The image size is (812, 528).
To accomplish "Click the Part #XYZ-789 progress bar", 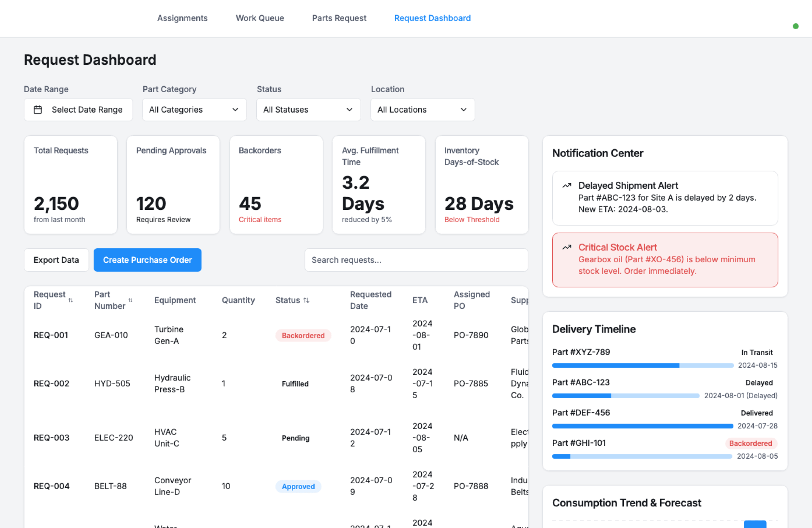I will click(642, 365).
